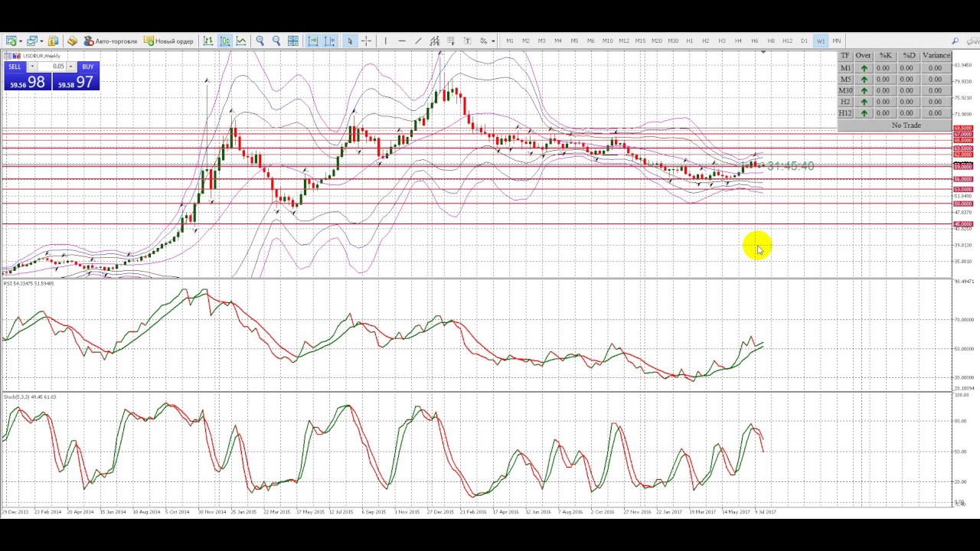Switch to M10 timeframe
Image resolution: width=980 pixels, height=551 pixels.
(607, 41)
